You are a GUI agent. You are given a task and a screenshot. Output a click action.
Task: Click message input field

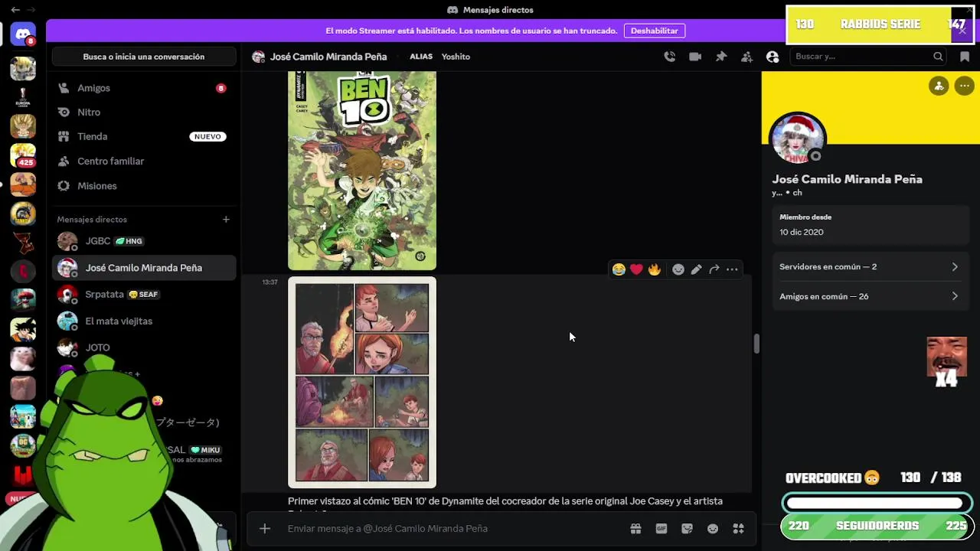[x=452, y=529]
